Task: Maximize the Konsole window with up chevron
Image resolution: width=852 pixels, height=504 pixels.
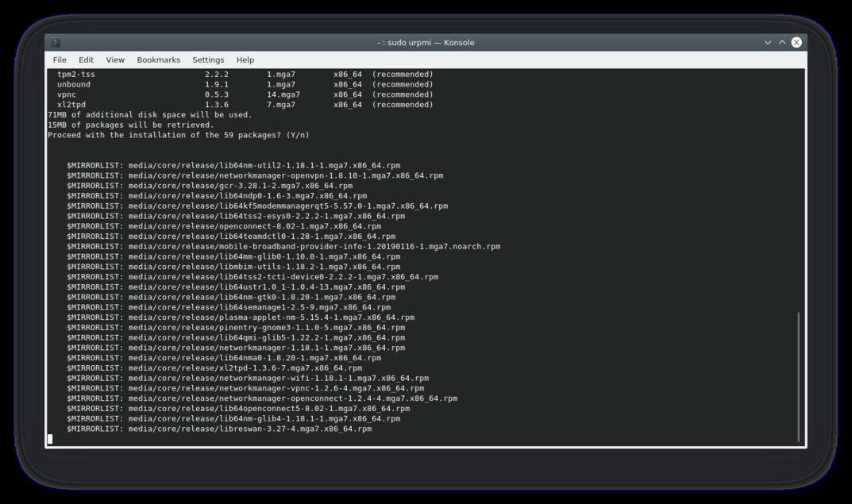Action: click(x=782, y=42)
